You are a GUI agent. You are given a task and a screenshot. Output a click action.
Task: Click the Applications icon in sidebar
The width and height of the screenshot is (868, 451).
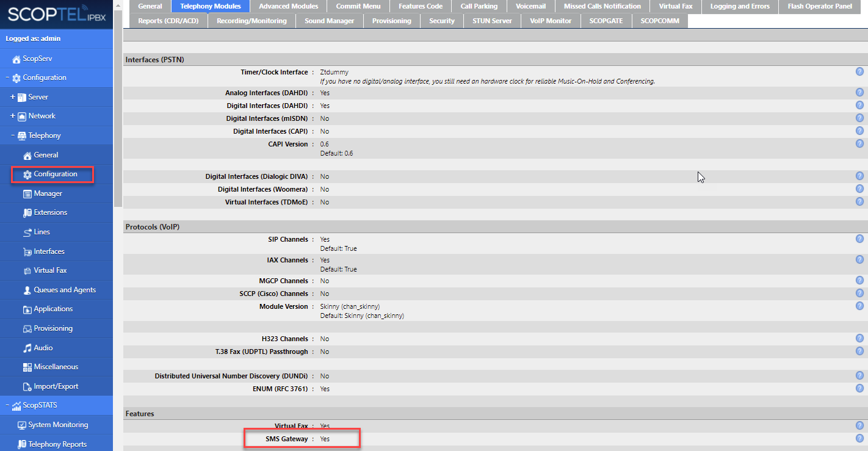tap(27, 309)
